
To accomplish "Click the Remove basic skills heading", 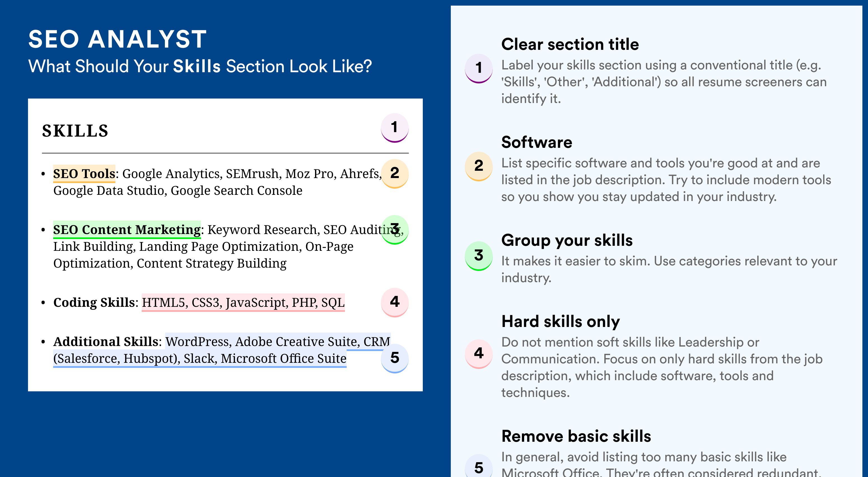I will [x=576, y=436].
